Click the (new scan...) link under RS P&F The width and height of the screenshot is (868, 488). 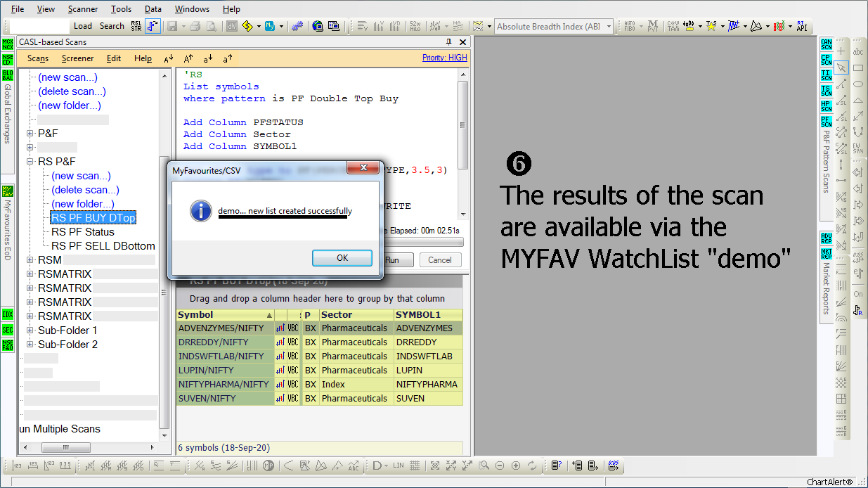[x=81, y=176]
